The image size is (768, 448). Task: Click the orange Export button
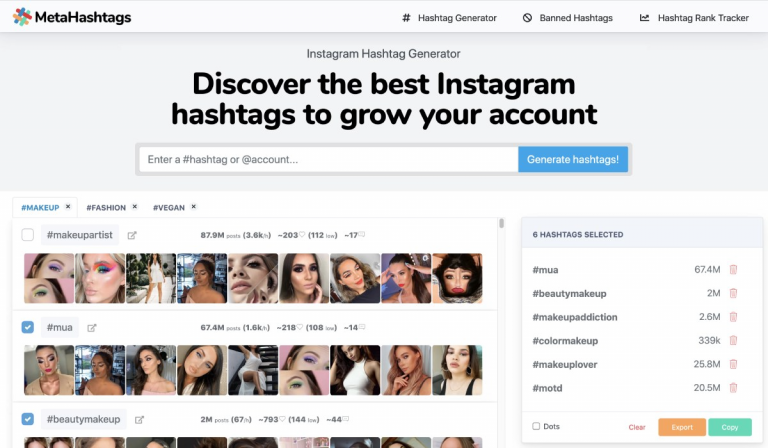(682, 427)
